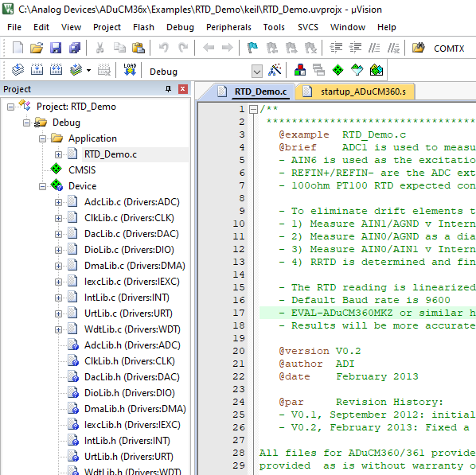The image size is (476, 475).
Task: Expand WdtLib.c (Drivers:WDT) node
Action: (x=58, y=329)
